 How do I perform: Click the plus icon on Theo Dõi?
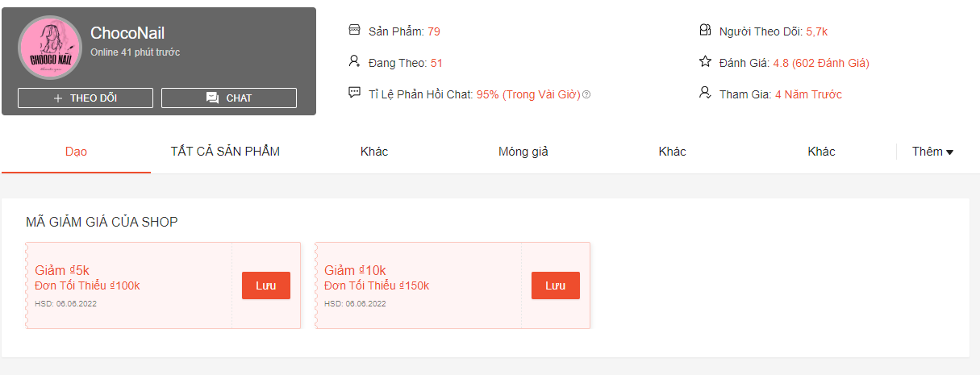point(58,98)
